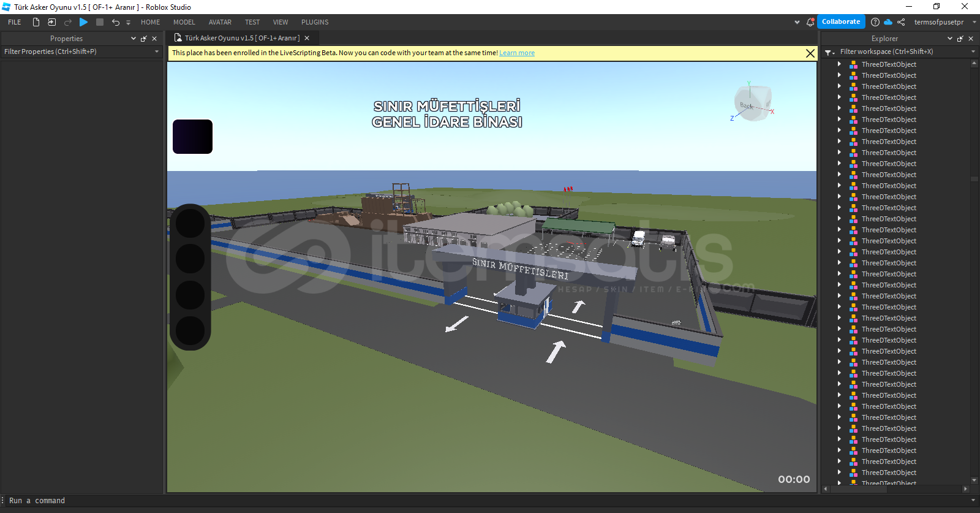Screen dimensions: 980x513
Task: Open the Filter Properties dropdown arrow
Action: pos(157,51)
